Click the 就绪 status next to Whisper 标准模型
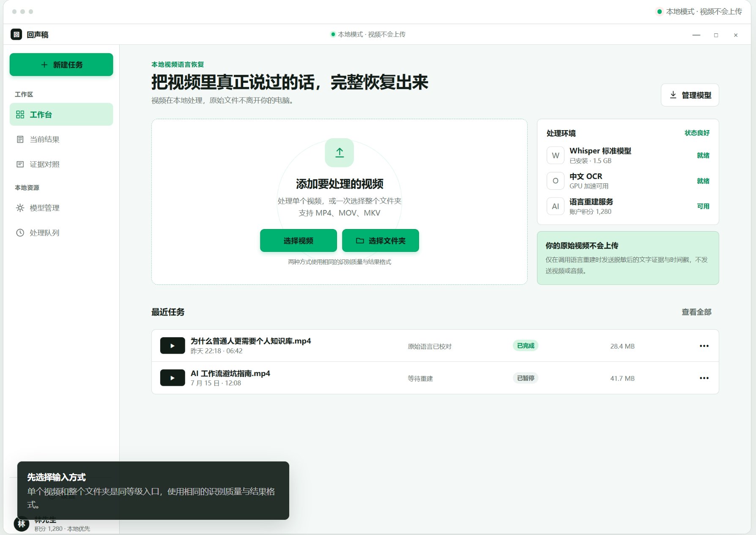This screenshot has height=535, width=756. pos(703,156)
